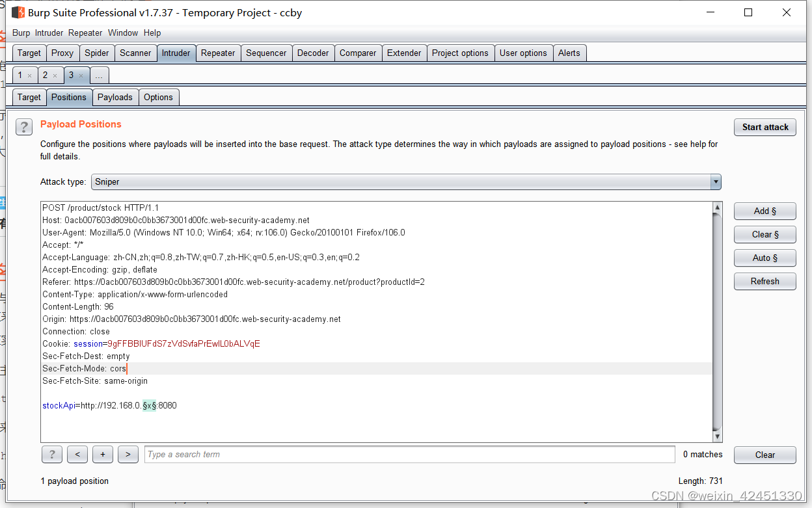The width and height of the screenshot is (812, 508).
Task: Select Intruder attack tab 2
Action: (46, 75)
